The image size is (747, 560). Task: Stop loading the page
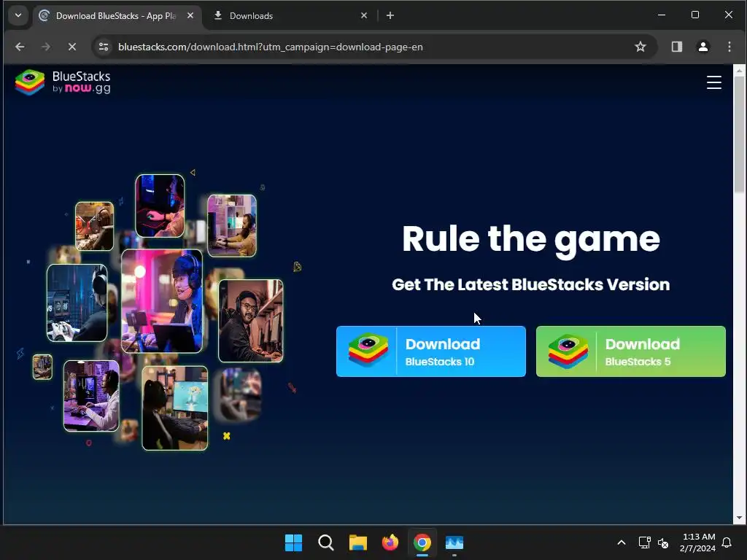click(72, 47)
